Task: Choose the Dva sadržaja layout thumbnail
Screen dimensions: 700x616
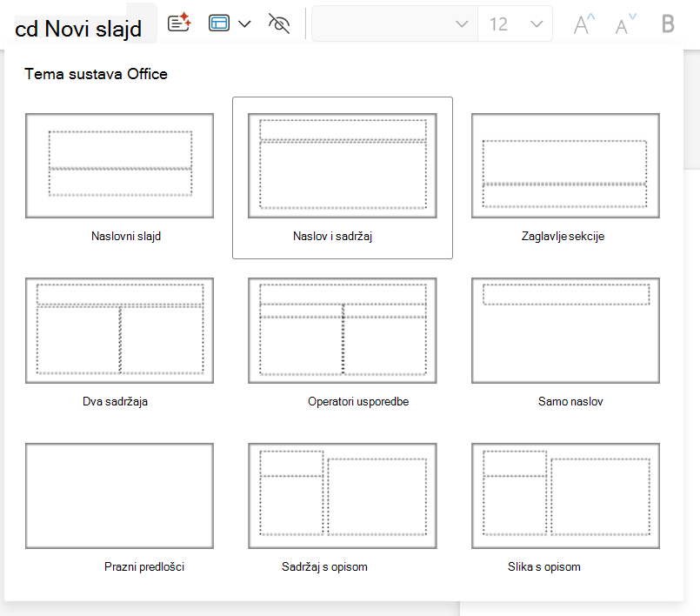Action: (119, 331)
